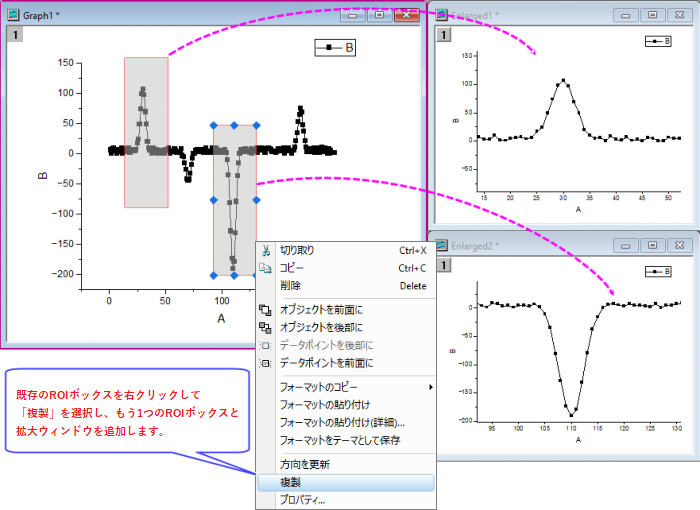Click the bring-to-front icon for オブジェクトを前面に
Image resolution: width=700 pixels, height=510 pixels.
(265, 310)
